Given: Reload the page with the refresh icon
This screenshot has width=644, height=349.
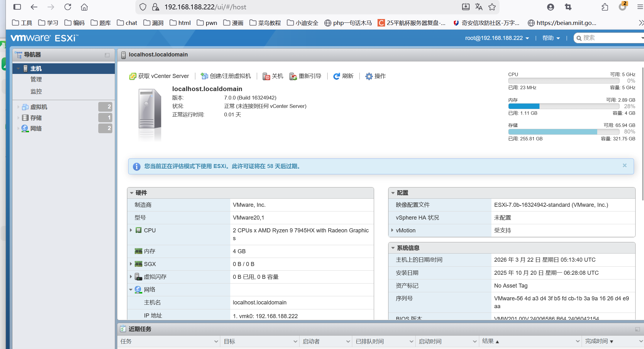Looking at the screenshot, I should coord(68,7).
